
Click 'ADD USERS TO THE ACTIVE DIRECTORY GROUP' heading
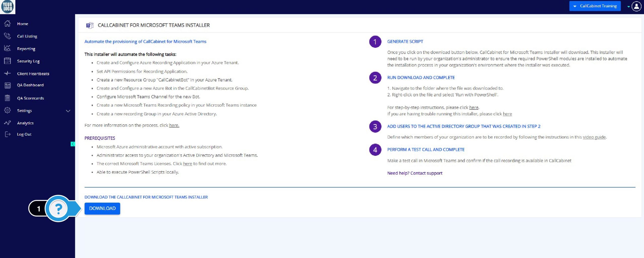click(x=464, y=126)
